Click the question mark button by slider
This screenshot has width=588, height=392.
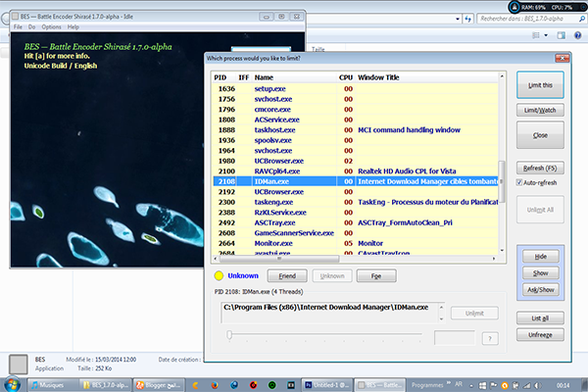tap(490, 338)
